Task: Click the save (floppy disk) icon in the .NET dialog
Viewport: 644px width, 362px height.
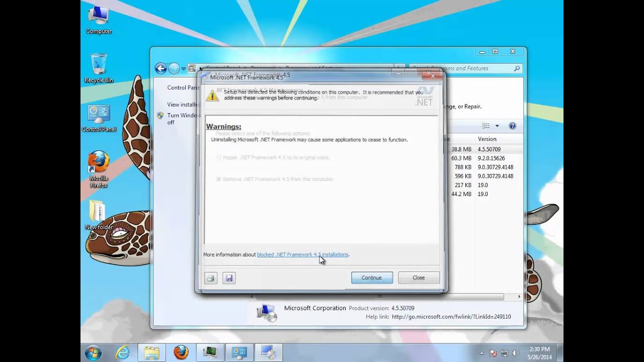Action: click(x=229, y=278)
